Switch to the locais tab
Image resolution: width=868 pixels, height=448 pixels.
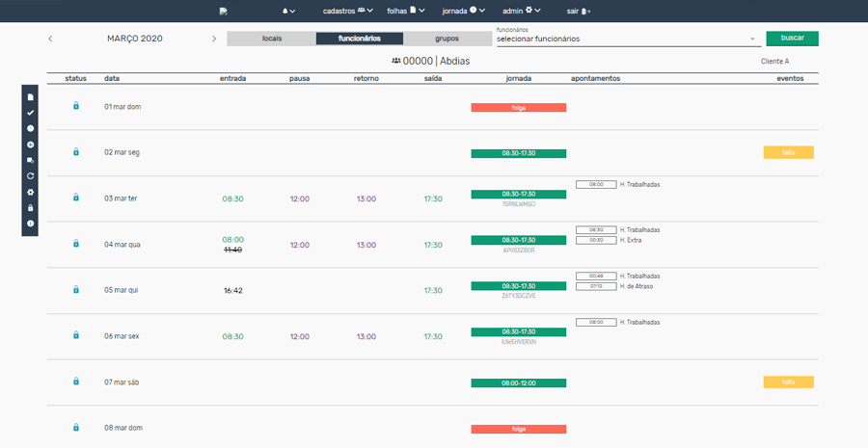pyautogui.click(x=272, y=39)
